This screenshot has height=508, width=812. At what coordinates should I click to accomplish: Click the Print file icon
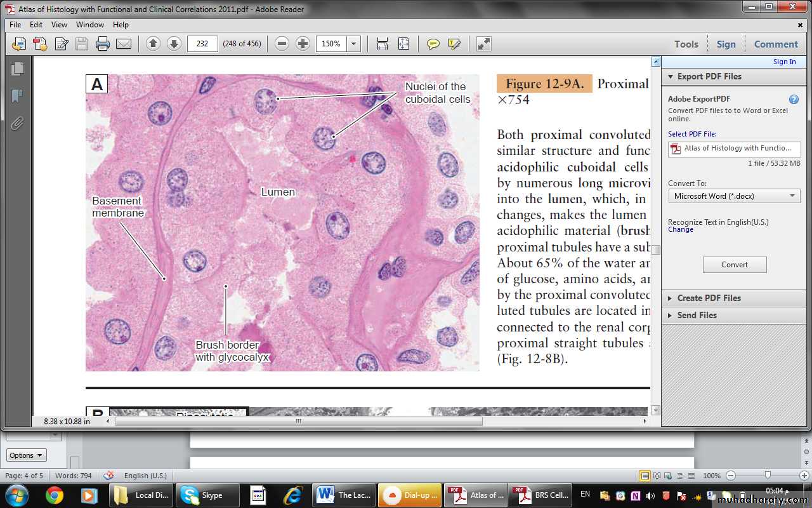pos(103,44)
